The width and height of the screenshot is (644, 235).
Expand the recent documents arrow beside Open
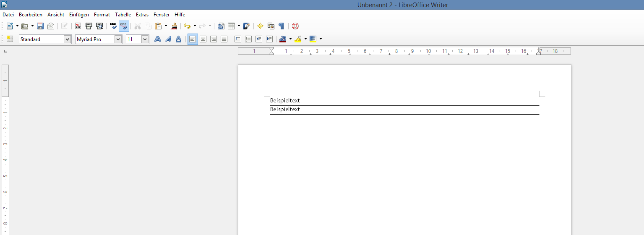click(32, 26)
